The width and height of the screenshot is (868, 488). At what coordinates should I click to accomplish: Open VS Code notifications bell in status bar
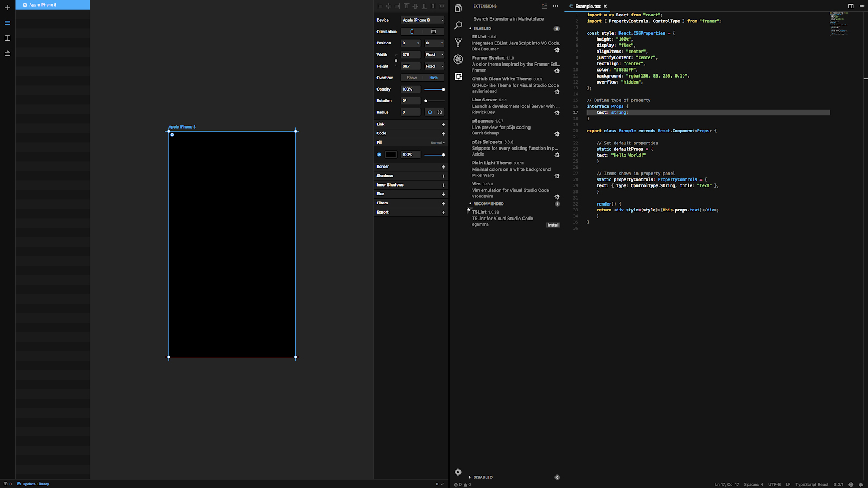point(860,485)
